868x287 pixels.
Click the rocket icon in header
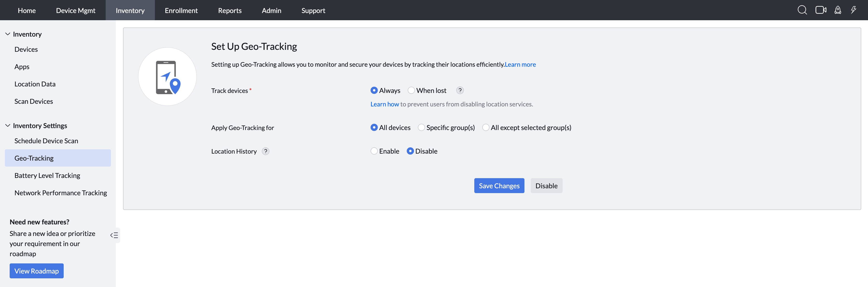point(838,10)
